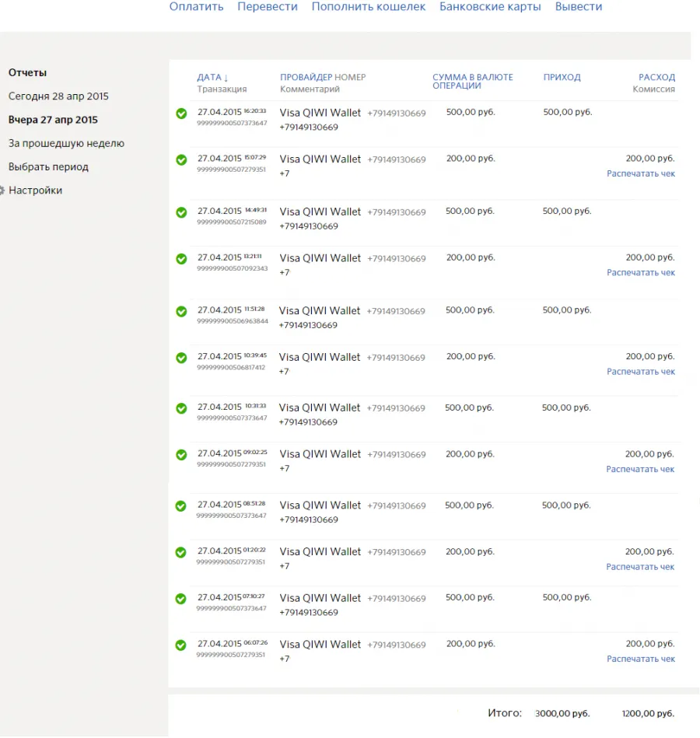The width and height of the screenshot is (700, 738).
Task: Select transaction number 999999900506817412
Action: [x=231, y=367]
